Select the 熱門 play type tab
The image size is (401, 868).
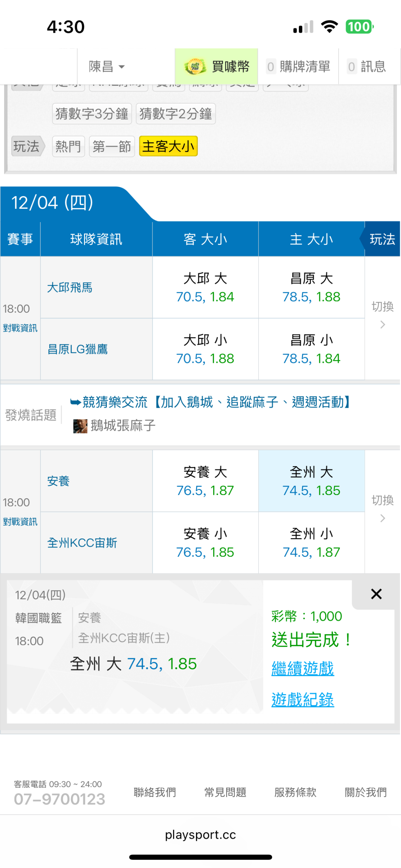(68, 146)
